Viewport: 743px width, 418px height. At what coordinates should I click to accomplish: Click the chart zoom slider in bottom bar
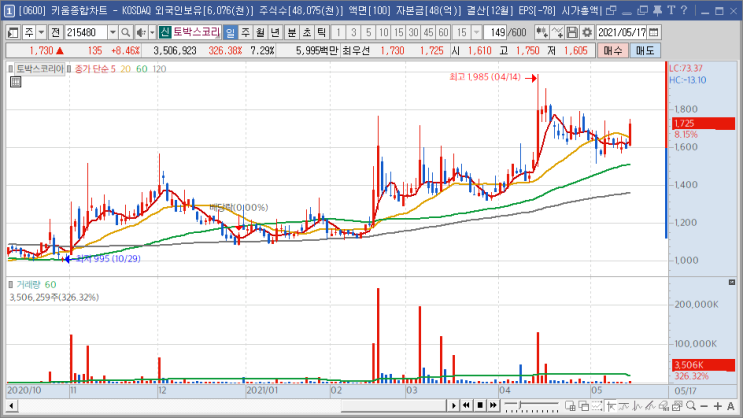(531, 406)
